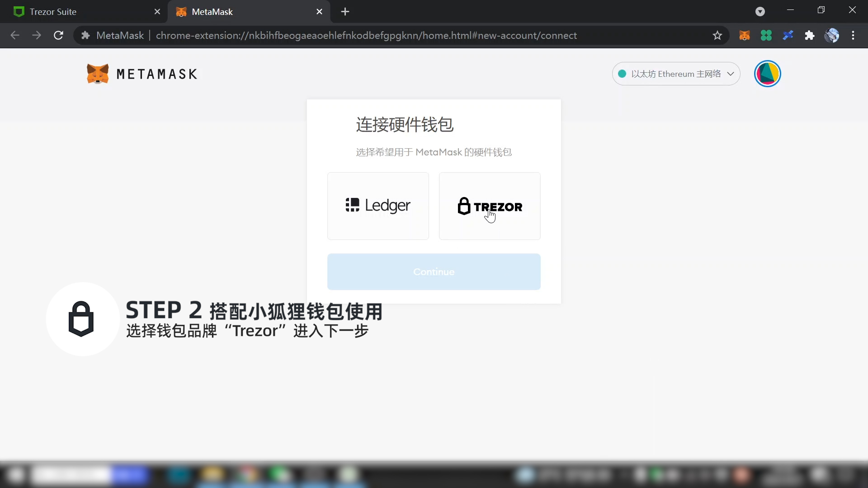Click the blue extension icon in toolbar
Viewport: 868px width, 488px height.
(x=788, y=35)
